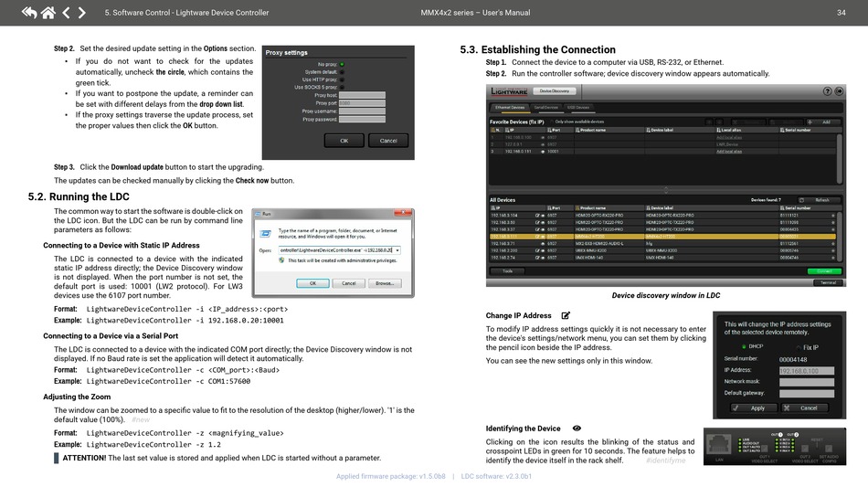Switch to the USB Devices tab
The width and height of the screenshot is (868, 487).
(578, 108)
